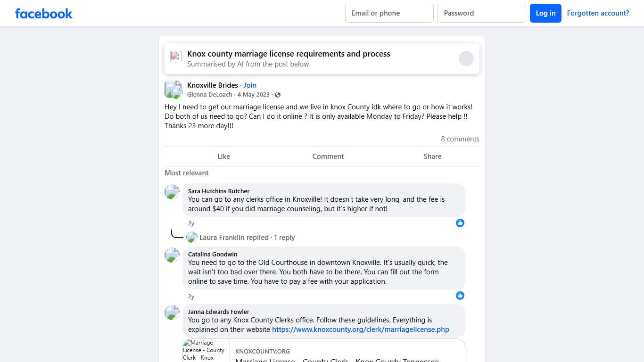The height and width of the screenshot is (362, 644).
Task: Click the Knoxville Brides group avatar
Action: pos(173,89)
